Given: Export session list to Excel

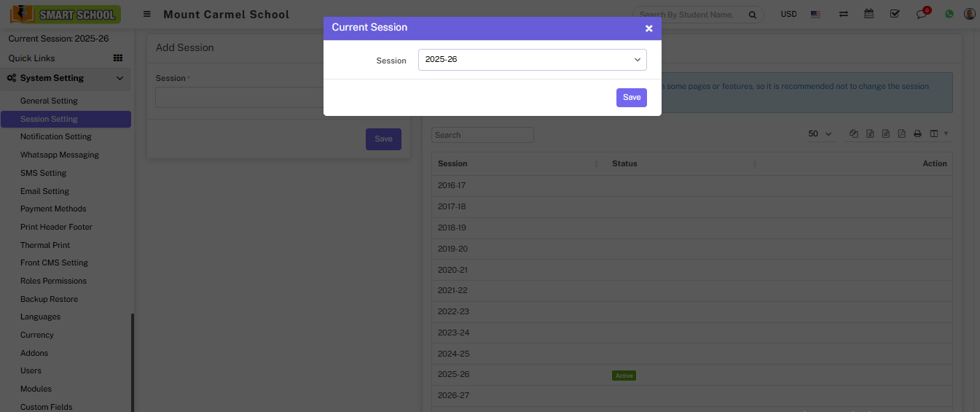Looking at the screenshot, I should tap(870, 134).
